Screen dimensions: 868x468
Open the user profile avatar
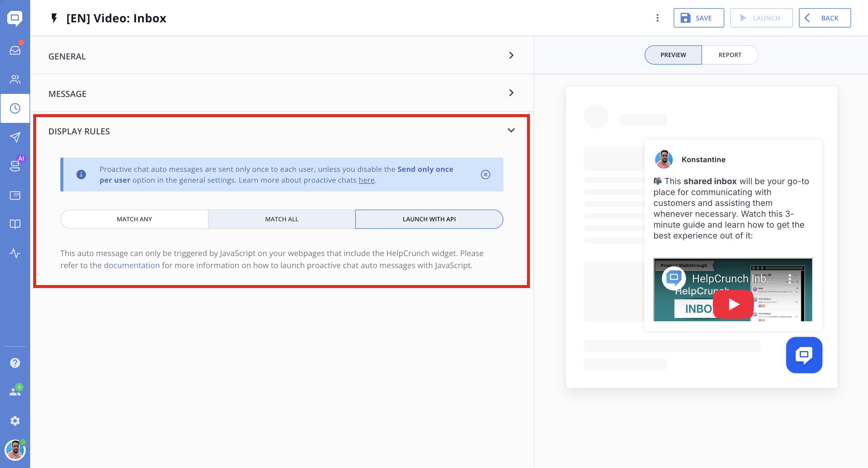[15, 450]
